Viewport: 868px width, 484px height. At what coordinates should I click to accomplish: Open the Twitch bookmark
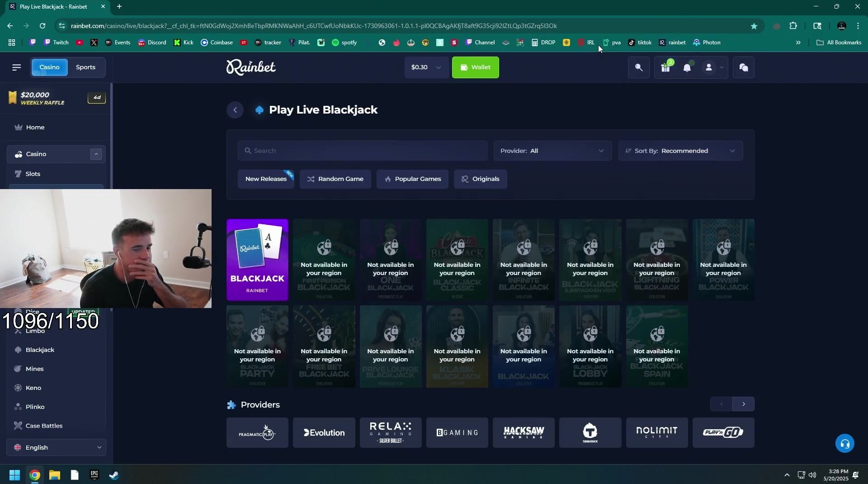point(57,43)
